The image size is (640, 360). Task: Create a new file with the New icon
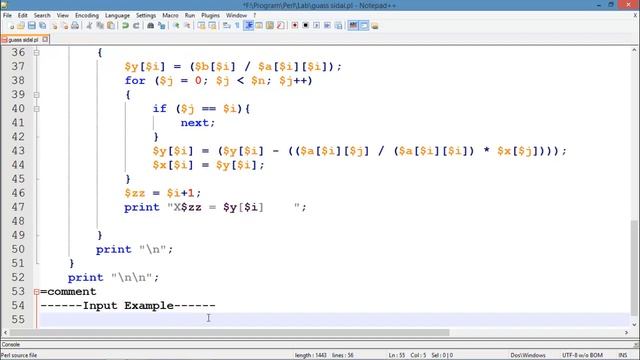click(x=12, y=26)
